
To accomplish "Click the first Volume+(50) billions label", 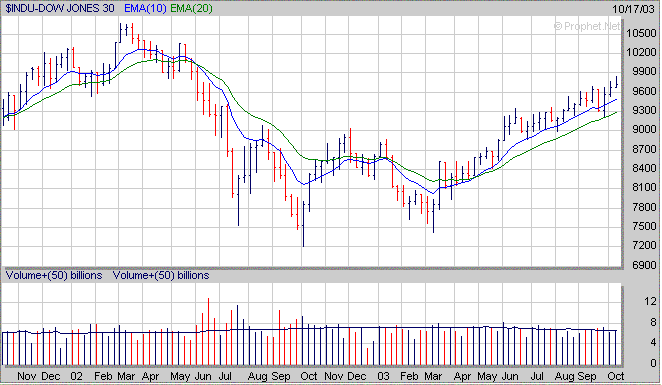I will click(54, 276).
